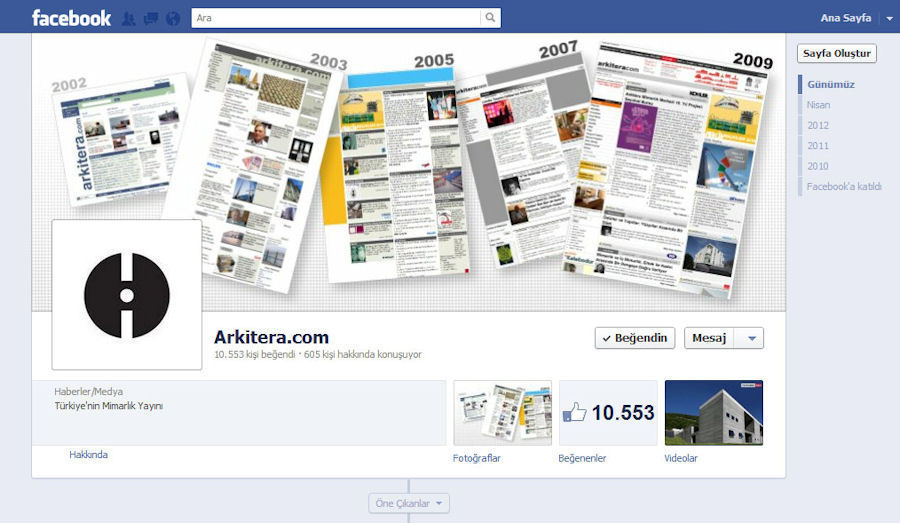The width and height of the screenshot is (900, 523).
Task: Open the 10.553 likes thumbs-up box
Action: pos(608,412)
